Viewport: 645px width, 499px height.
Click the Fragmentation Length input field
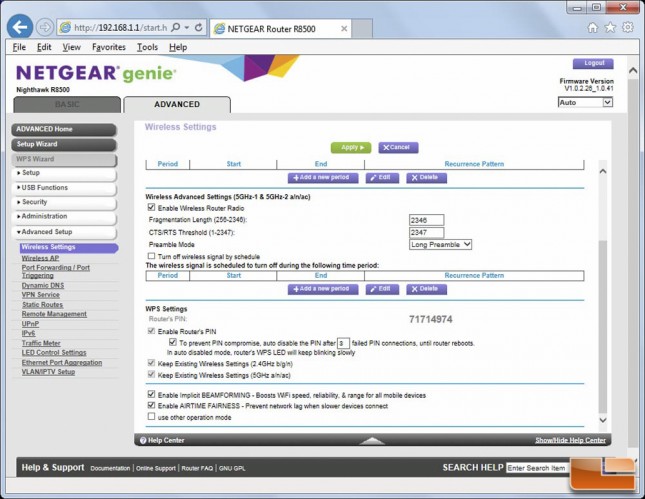click(427, 220)
